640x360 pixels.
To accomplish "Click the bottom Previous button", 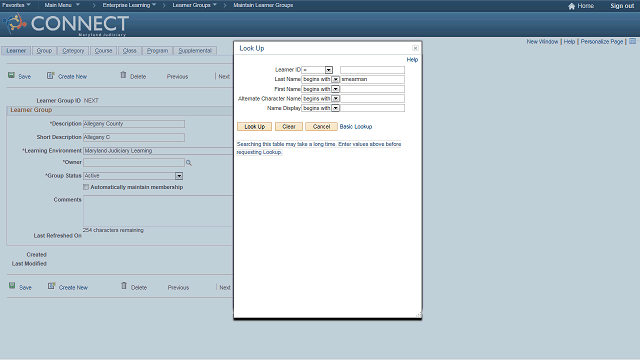I will pyautogui.click(x=178, y=287).
